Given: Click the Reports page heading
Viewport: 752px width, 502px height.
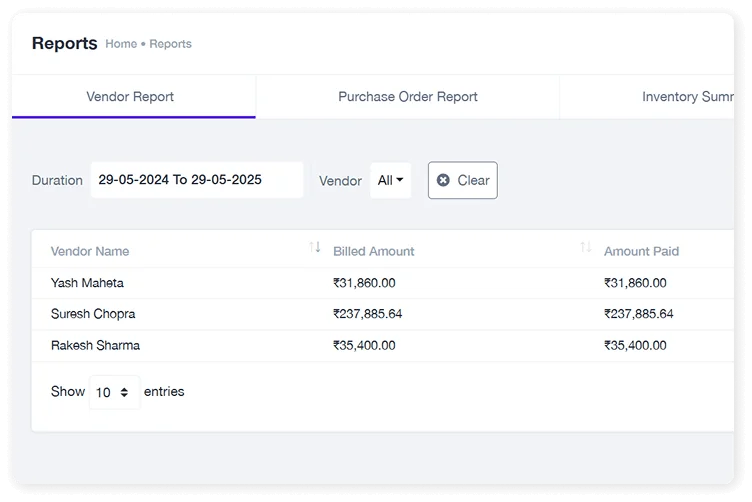Looking at the screenshot, I should [x=64, y=43].
